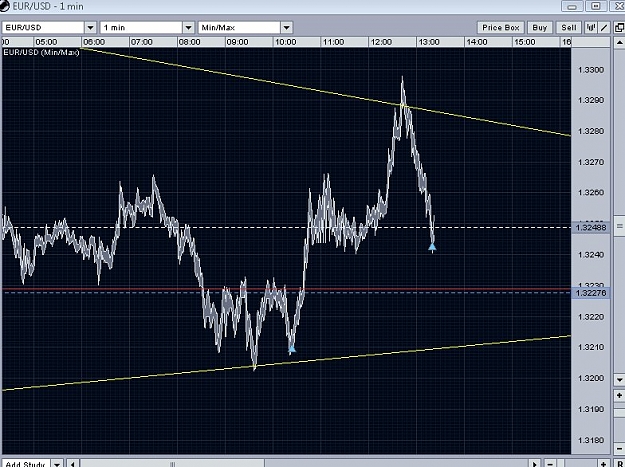Click the application logo in title bar
The width and height of the screenshot is (625, 467).
coord(5,6)
